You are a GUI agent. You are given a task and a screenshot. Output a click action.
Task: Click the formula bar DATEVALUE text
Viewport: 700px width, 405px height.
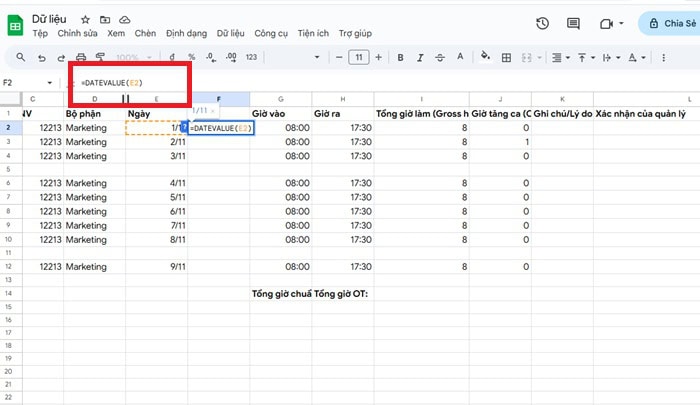pyautogui.click(x=112, y=83)
